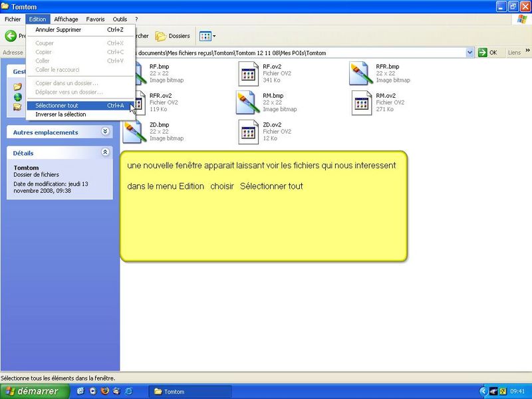Click the media player quick launch icon
This screenshot has width=532, height=399.
coord(93,391)
